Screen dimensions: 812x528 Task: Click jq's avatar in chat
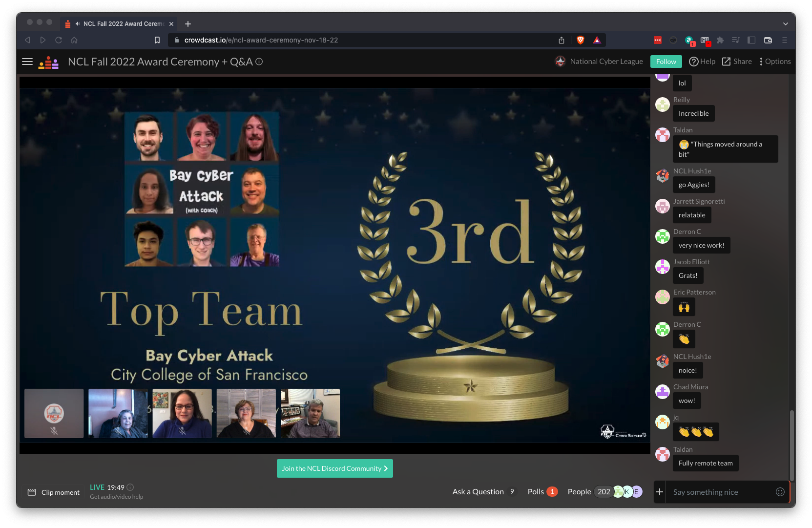coord(663,422)
